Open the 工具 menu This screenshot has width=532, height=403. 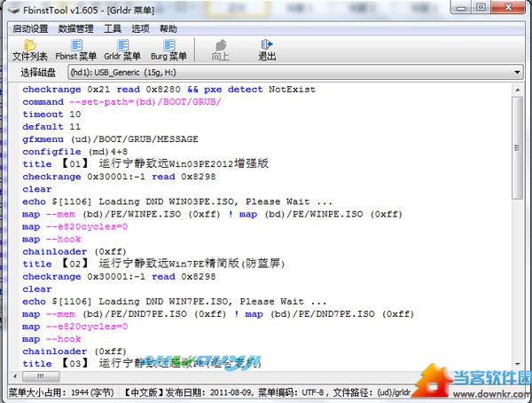tap(113, 29)
